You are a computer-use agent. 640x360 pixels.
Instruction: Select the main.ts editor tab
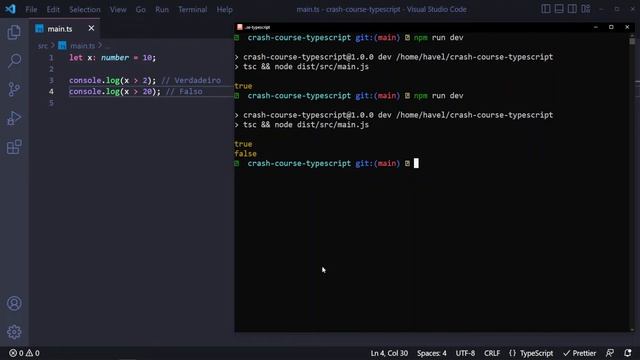64,29
